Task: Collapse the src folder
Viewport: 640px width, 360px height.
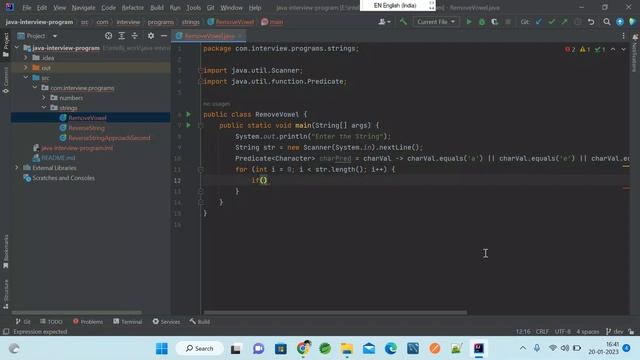Action: coord(26,78)
